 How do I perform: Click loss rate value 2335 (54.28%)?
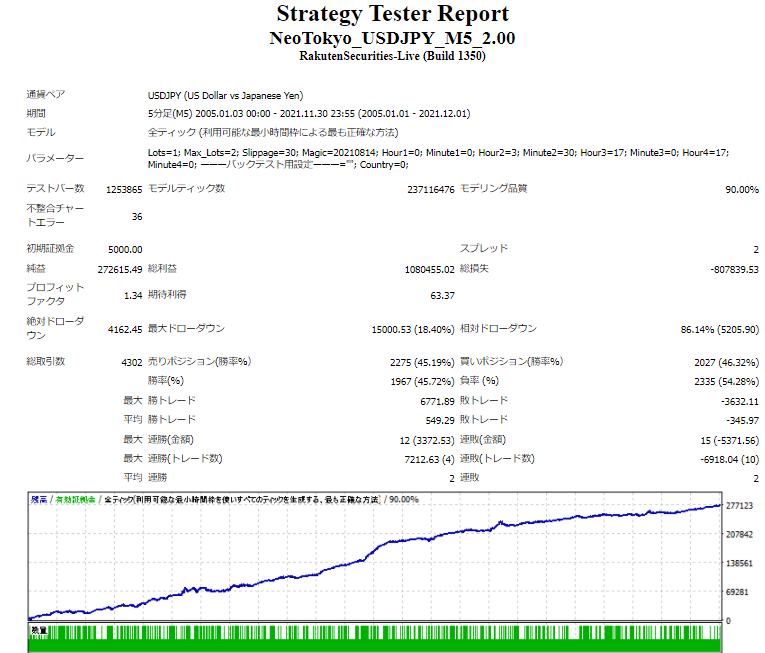click(x=726, y=382)
